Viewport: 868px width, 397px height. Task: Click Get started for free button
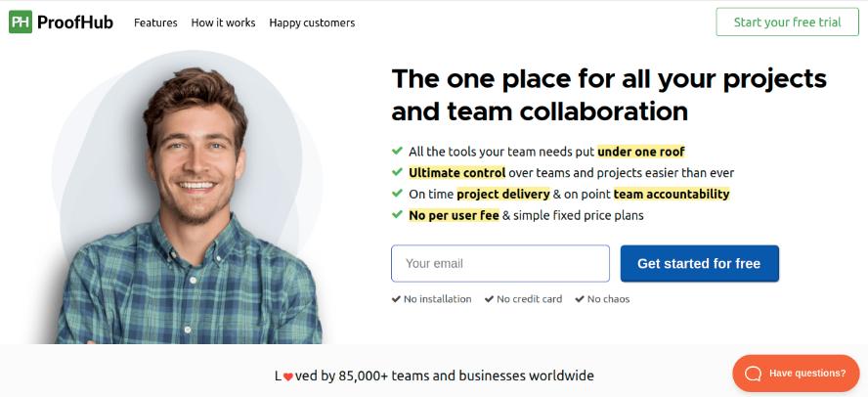coord(699,264)
